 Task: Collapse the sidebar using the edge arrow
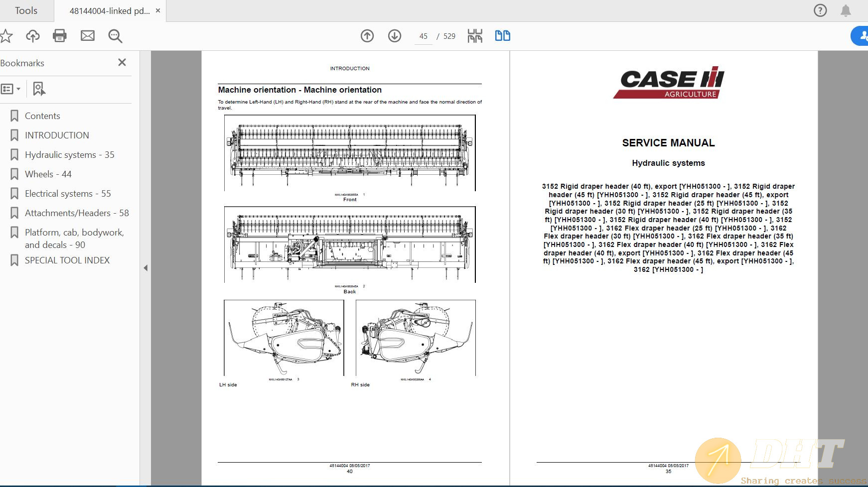pos(145,267)
